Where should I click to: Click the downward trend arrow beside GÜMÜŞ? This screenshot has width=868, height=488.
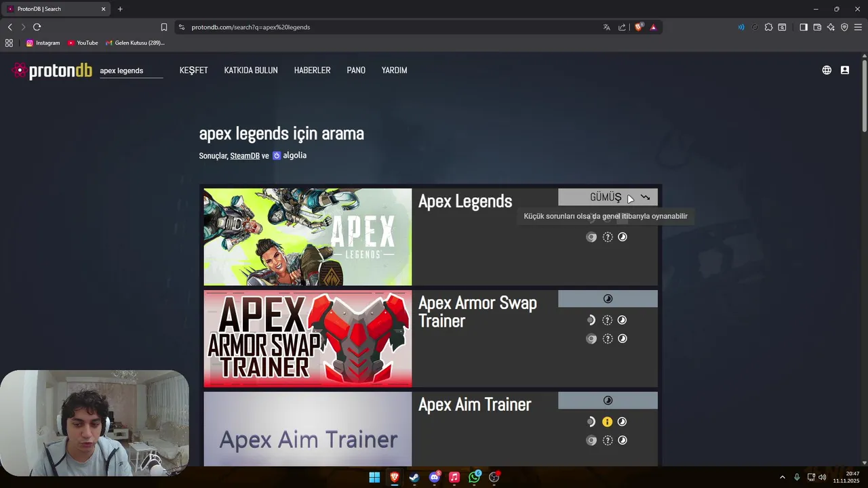pos(645,197)
